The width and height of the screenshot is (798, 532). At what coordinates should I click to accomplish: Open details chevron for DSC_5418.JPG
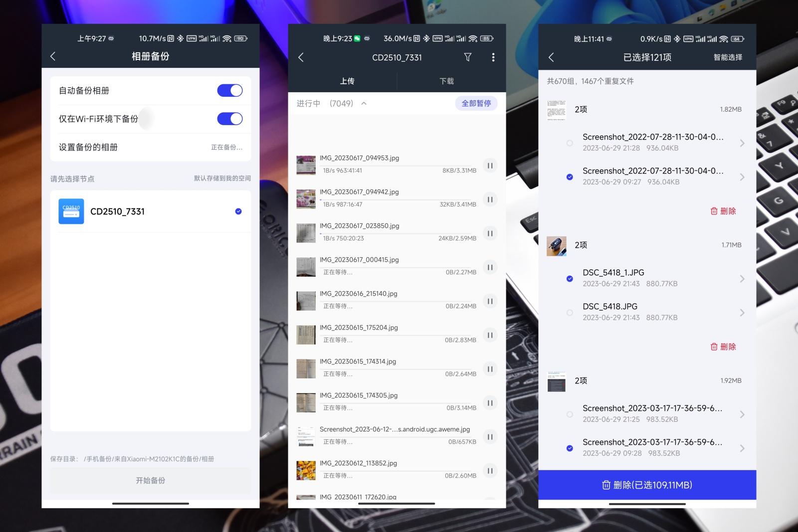[742, 313]
